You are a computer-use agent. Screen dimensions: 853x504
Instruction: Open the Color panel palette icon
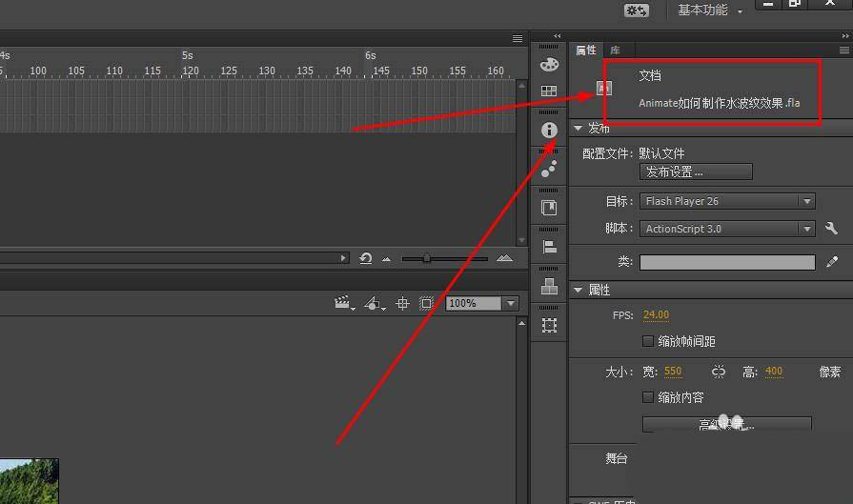549,64
